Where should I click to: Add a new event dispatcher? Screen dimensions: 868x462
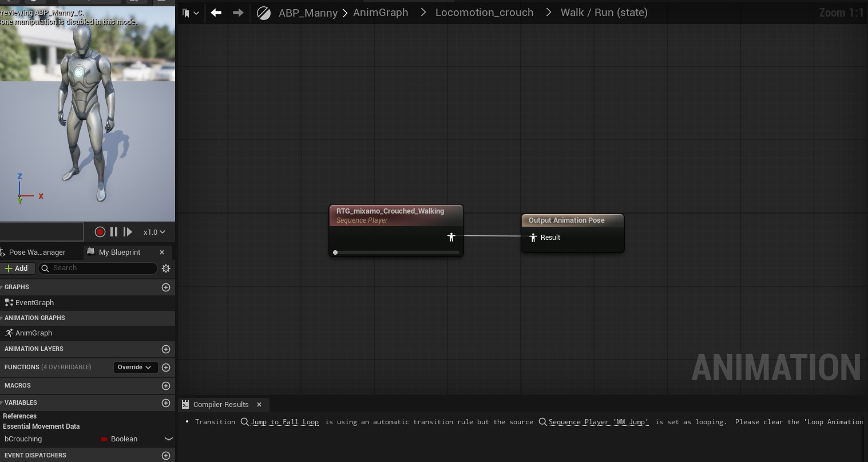[166, 456]
